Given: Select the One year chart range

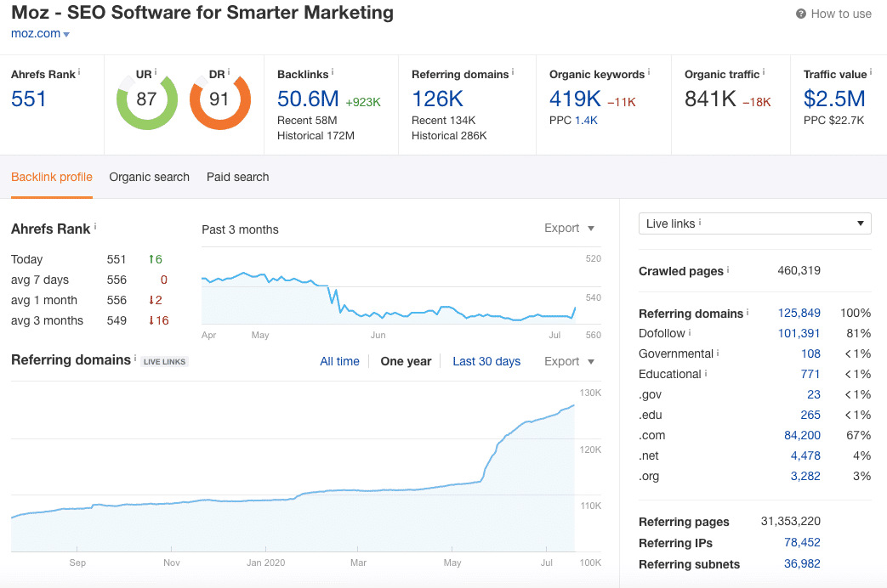Looking at the screenshot, I should (406, 361).
